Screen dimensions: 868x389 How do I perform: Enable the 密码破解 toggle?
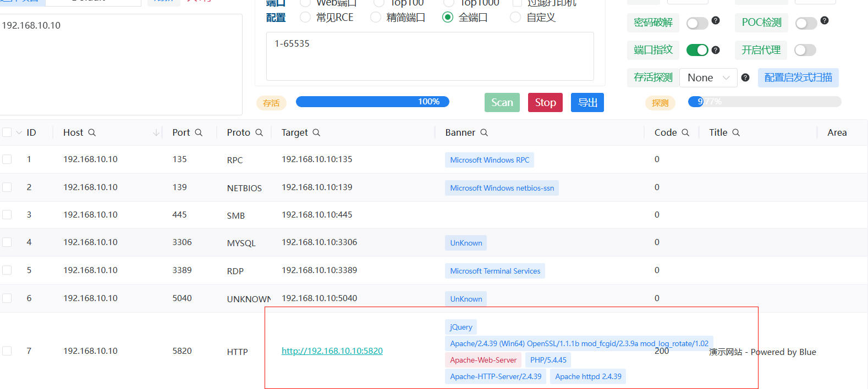697,23
